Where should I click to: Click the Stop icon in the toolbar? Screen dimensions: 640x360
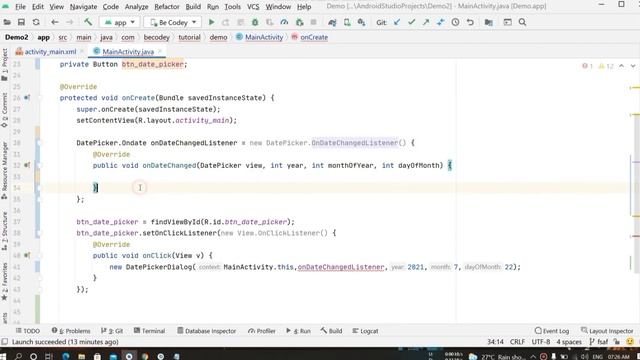point(313,22)
